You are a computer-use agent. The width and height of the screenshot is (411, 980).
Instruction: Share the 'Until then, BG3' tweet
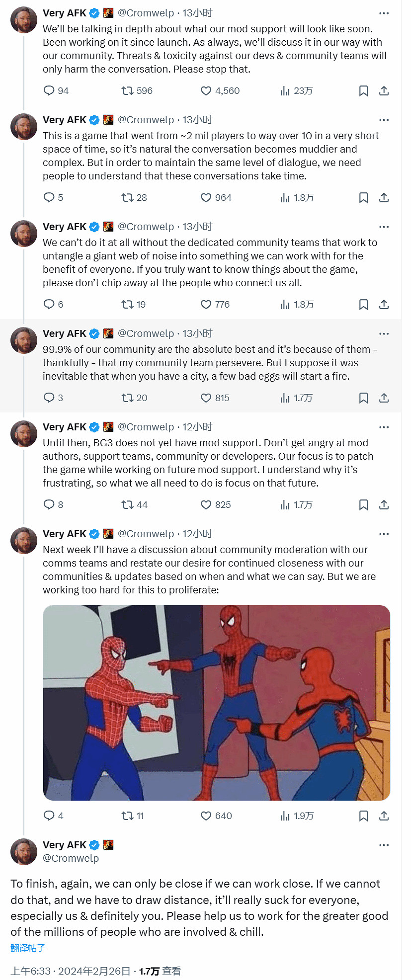click(384, 505)
